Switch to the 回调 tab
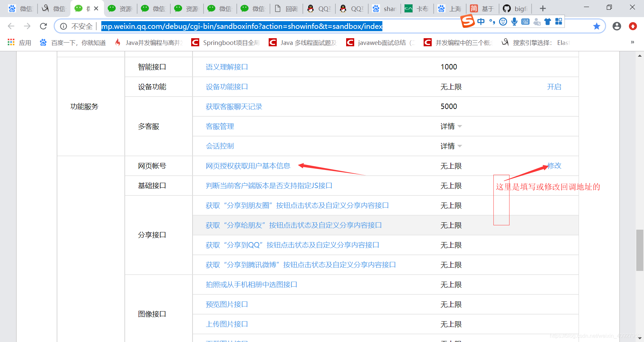This screenshot has height=342, width=644. pyautogui.click(x=286, y=8)
